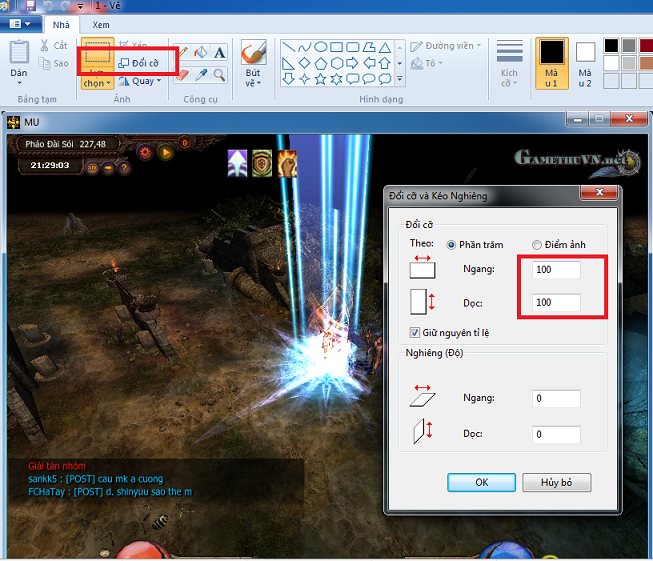Toggle the Giữ nguyên tỉ lệ checkbox
The width and height of the screenshot is (653, 561).
(x=414, y=332)
